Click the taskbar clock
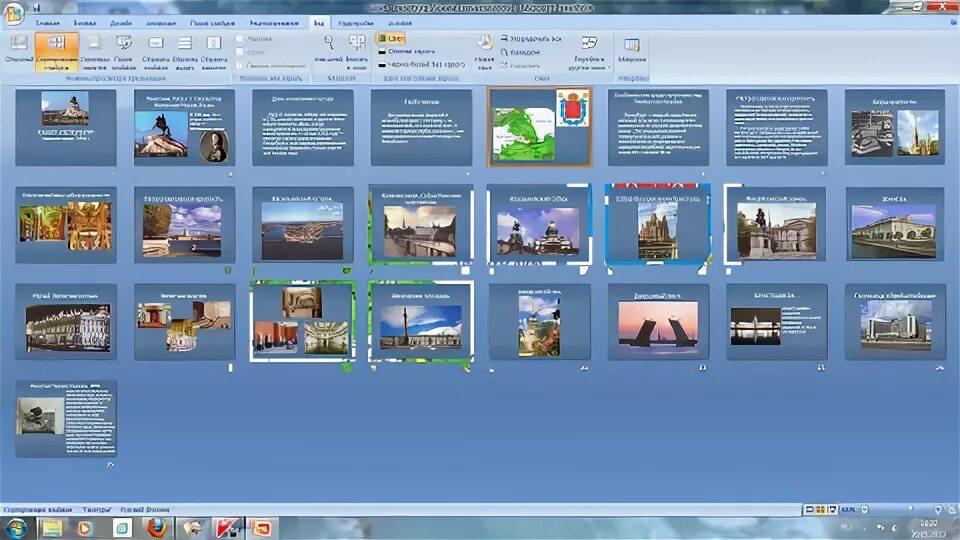The width and height of the screenshot is (960, 540). pos(929,528)
